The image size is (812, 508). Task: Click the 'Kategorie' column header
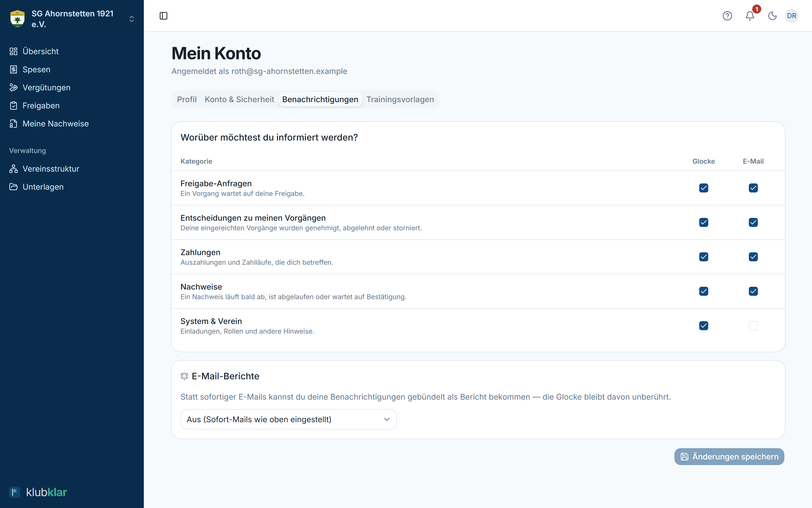[x=196, y=161]
